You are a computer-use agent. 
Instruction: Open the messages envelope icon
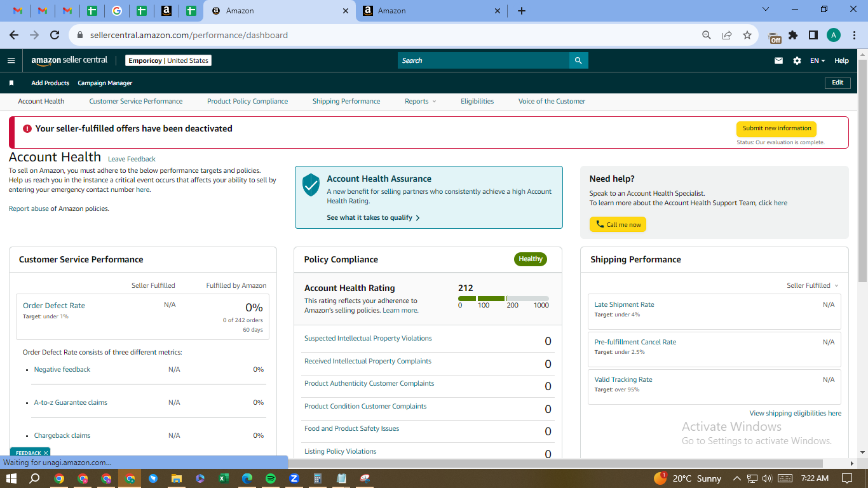coord(778,60)
